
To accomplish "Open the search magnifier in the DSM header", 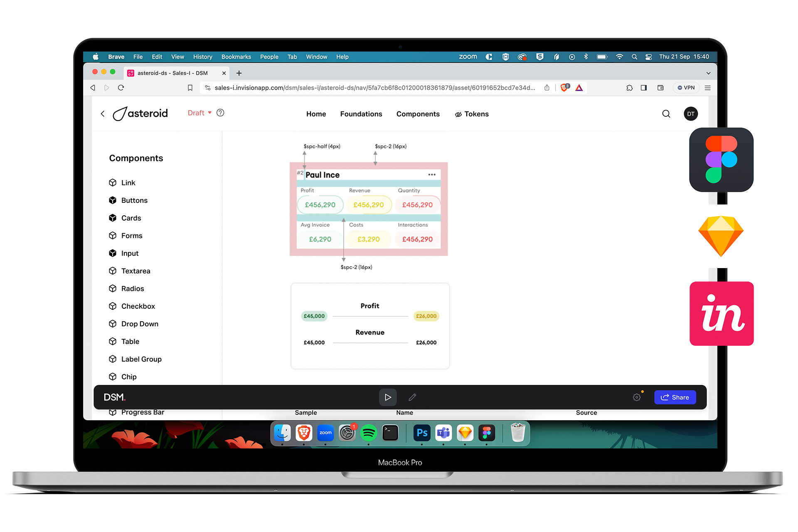I will 666,114.
